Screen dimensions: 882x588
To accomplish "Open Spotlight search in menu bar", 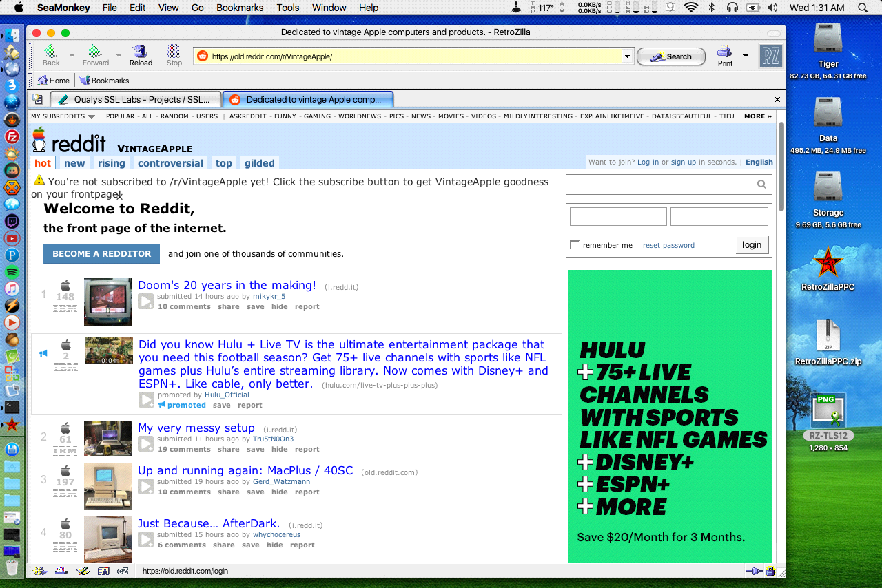I will click(863, 8).
